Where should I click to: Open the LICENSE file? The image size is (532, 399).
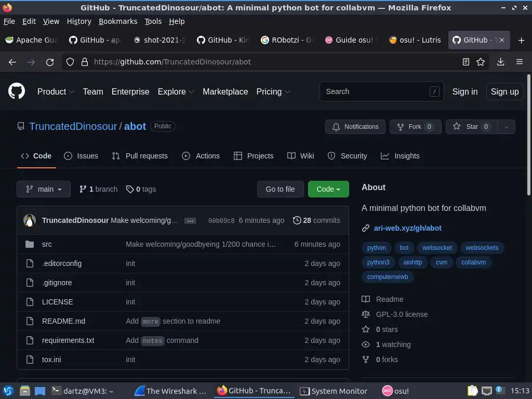tap(57, 302)
